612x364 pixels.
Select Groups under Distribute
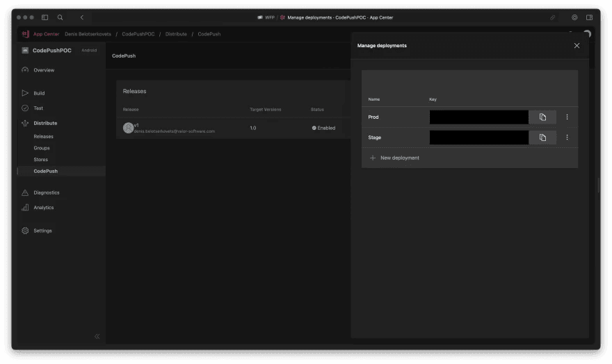pyautogui.click(x=42, y=148)
